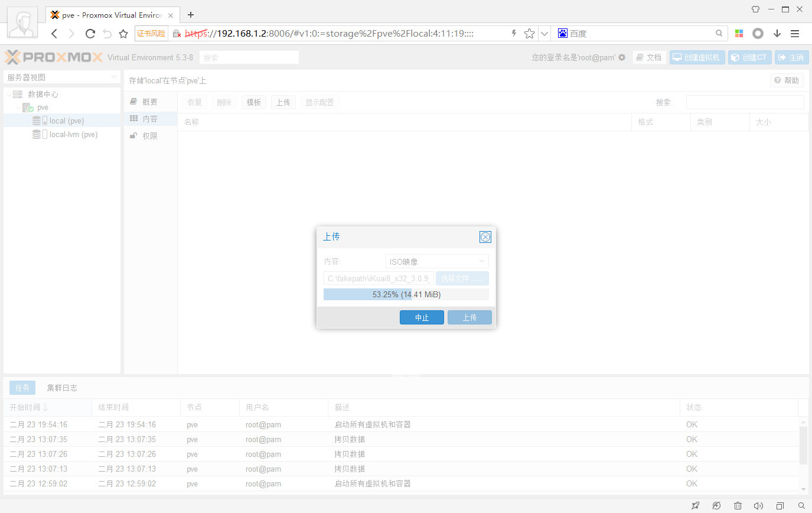Image resolution: width=812 pixels, height=513 pixels.
Task: Click the browser skin shirt icon
Action: [x=755, y=9]
